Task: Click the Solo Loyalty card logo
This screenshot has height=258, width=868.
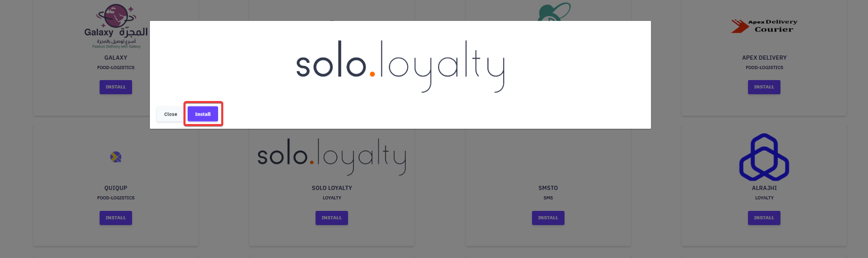Action: (332, 156)
